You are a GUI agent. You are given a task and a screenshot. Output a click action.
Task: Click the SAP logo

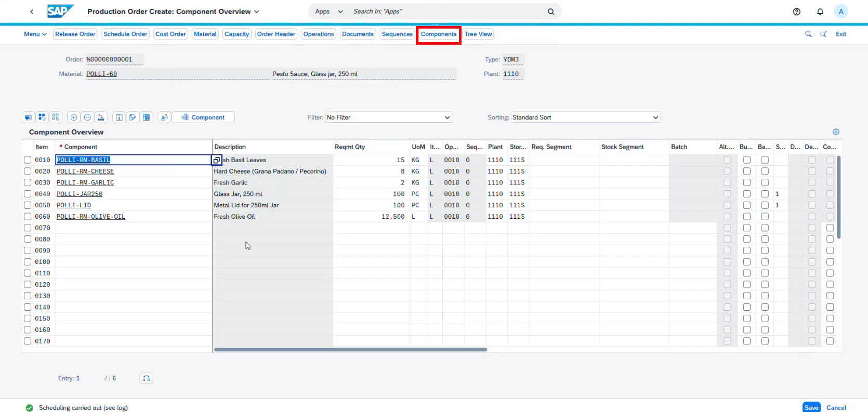60,11
